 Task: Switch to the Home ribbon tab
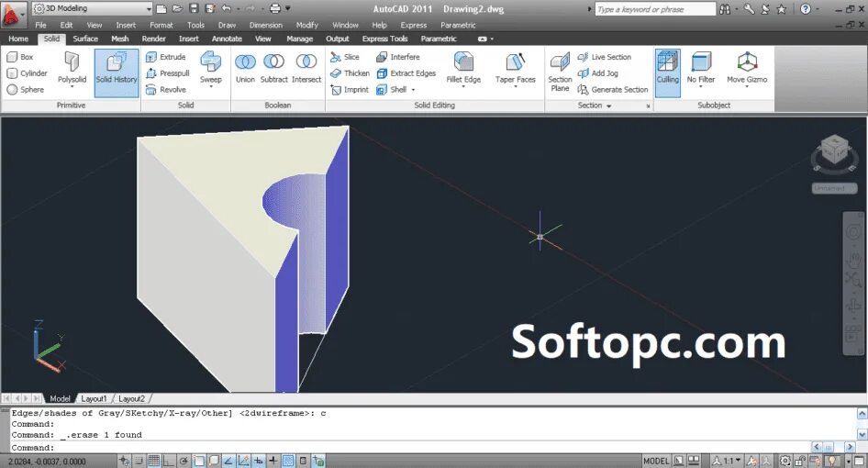click(x=18, y=39)
